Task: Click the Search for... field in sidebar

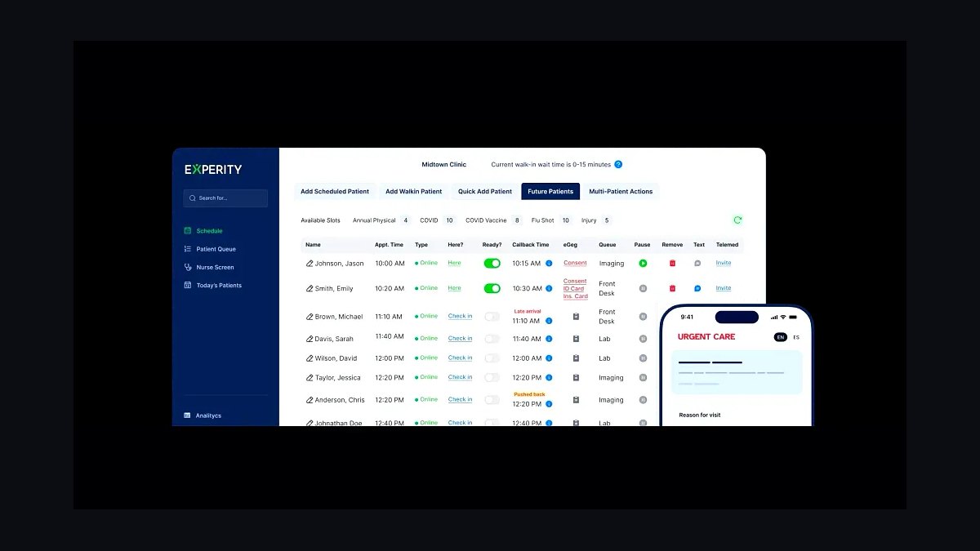Action: (225, 198)
